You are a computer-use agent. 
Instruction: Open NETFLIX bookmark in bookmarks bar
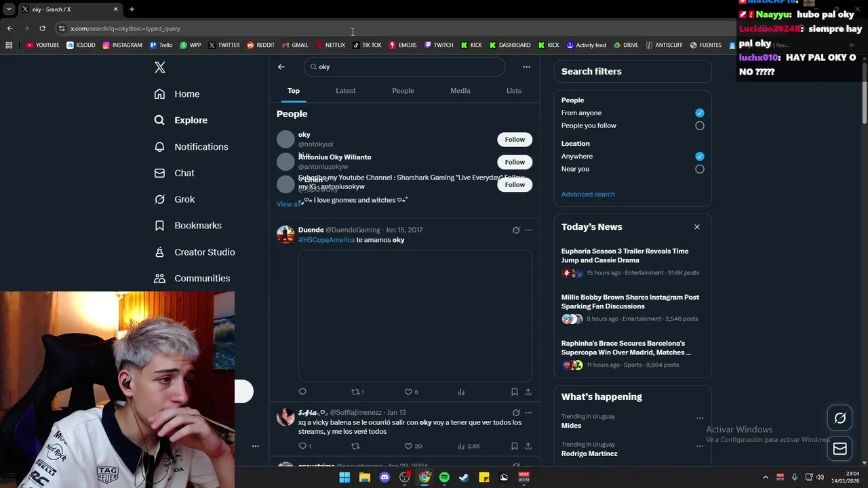330,45
